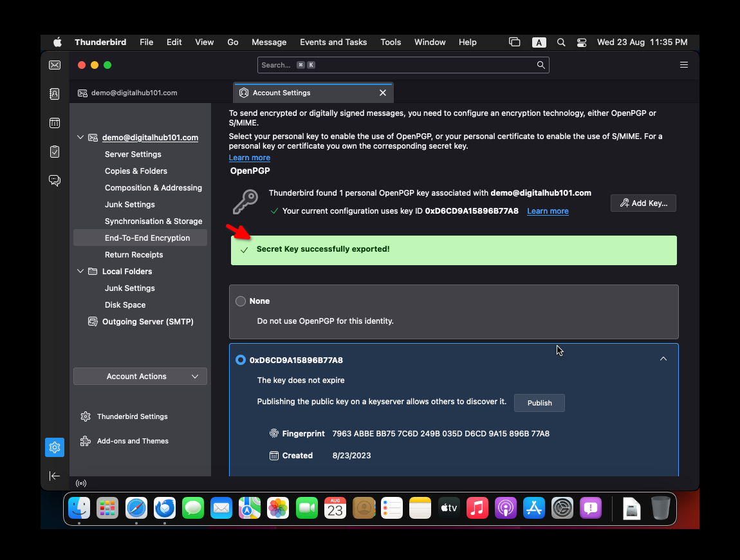Select Composition & Addressing
Viewport: 740px width, 560px height.
(x=153, y=188)
